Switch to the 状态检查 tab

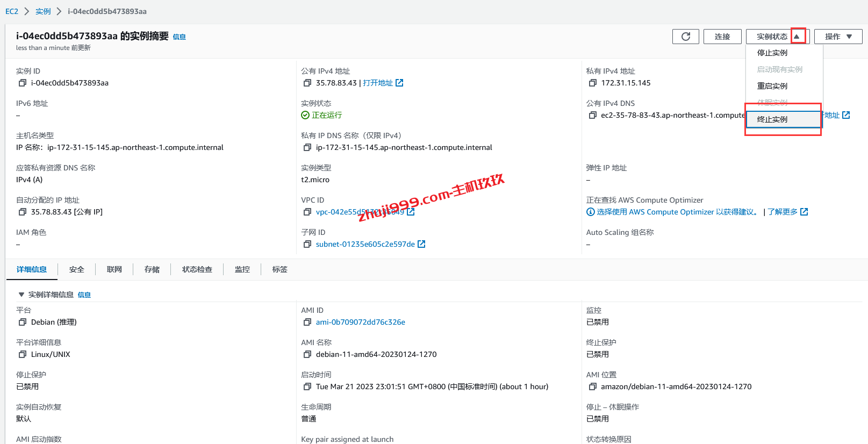pyautogui.click(x=197, y=269)
